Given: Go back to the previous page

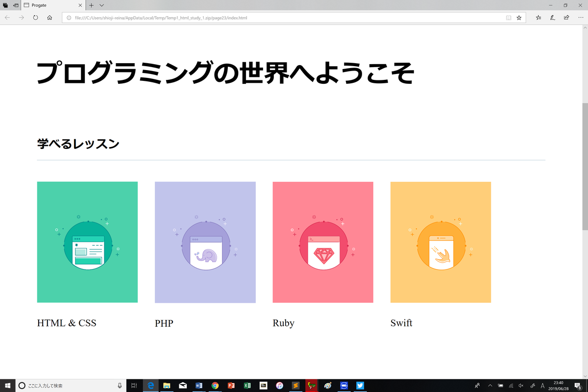Looking at the screenshot, I should coord(7,18).
